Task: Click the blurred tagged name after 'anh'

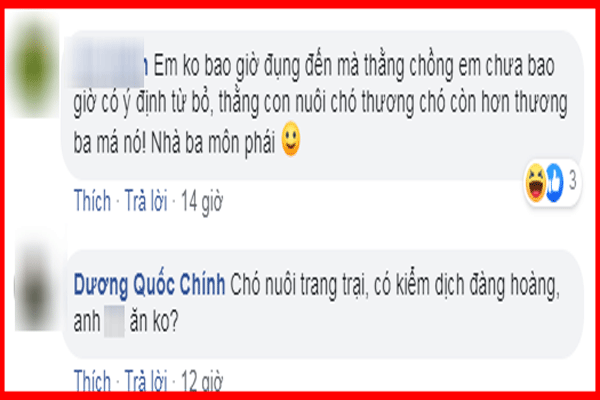Action: pyautogui.click(x=114, y=321)
